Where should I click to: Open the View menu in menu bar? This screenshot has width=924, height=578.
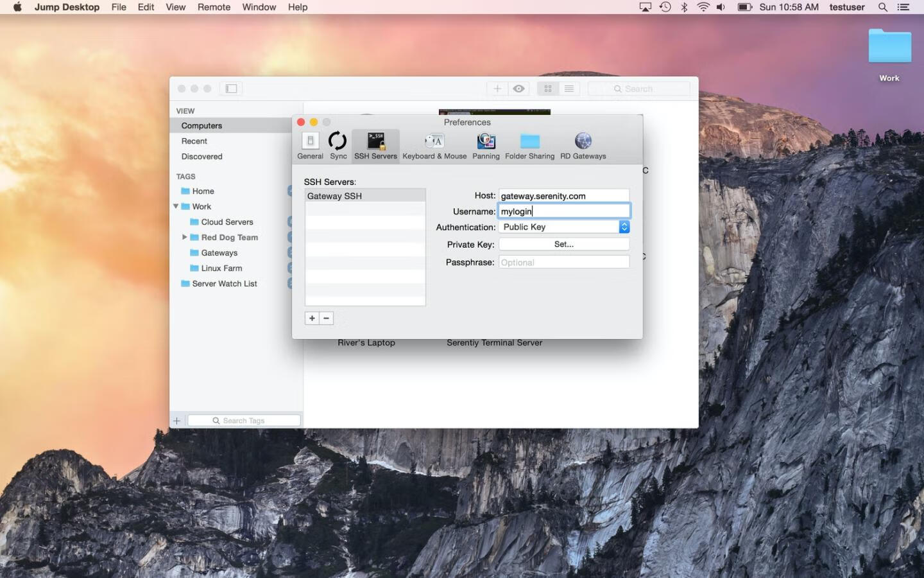coord(175,7)
